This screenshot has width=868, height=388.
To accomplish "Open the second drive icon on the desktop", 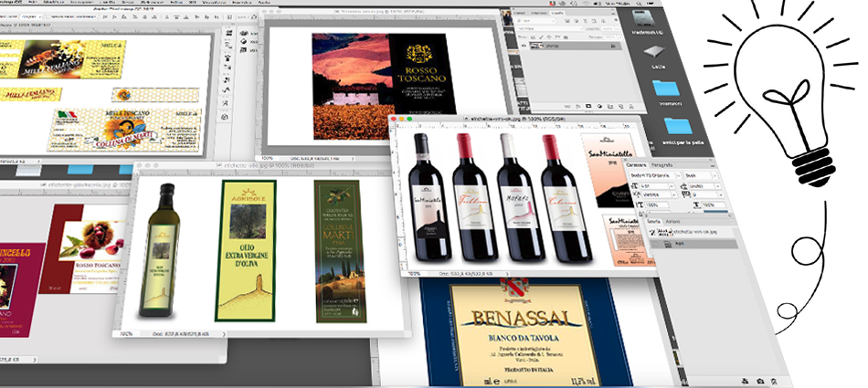I will [x=654, y=52].
